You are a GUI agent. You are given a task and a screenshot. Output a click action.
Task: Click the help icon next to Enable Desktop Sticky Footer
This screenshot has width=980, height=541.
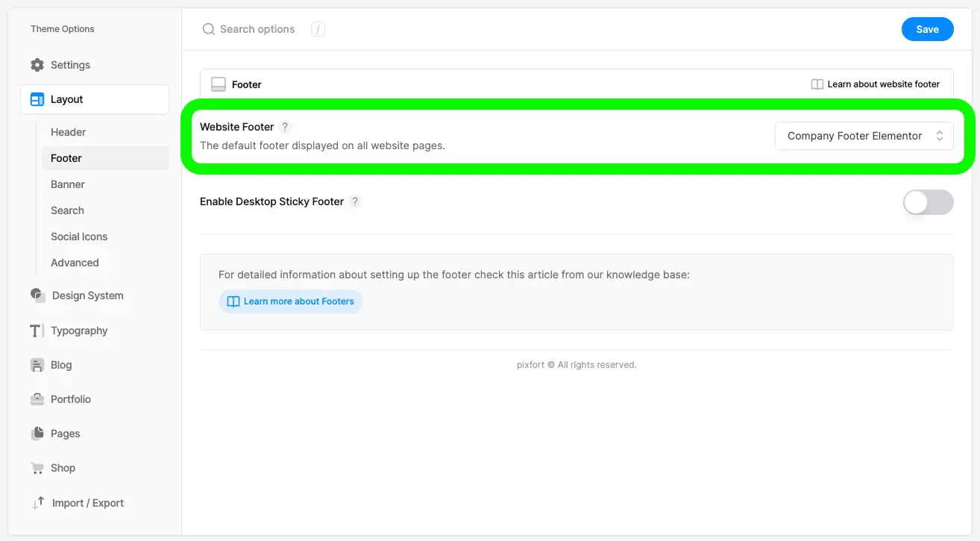(355, 201)
